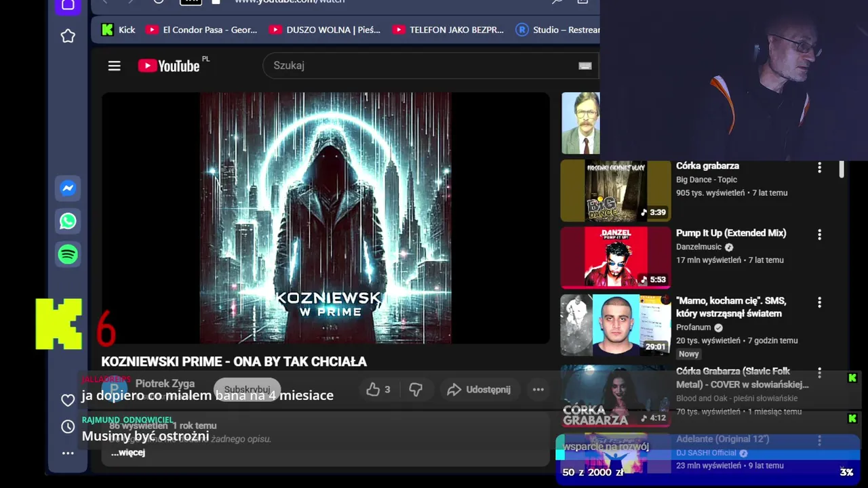Open the bookmarks star in the sidebar
This screenshot has height=488, width=868.
68,36
